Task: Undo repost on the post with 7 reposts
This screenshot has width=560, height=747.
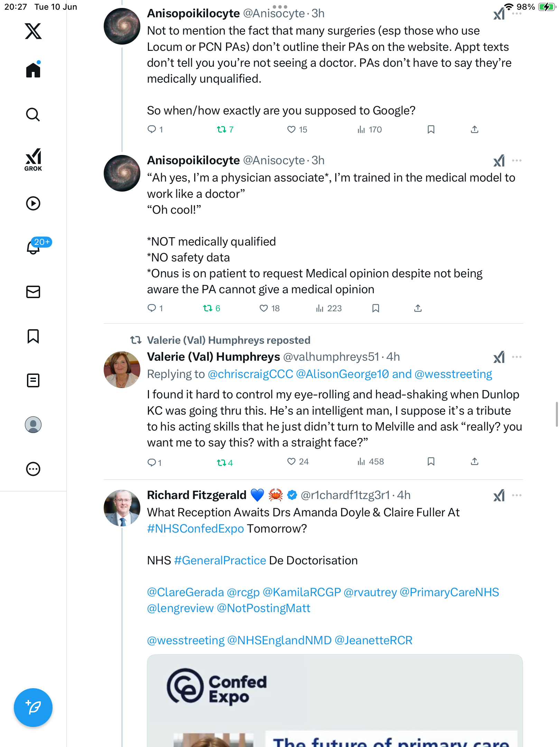Action: coord(225,129)
